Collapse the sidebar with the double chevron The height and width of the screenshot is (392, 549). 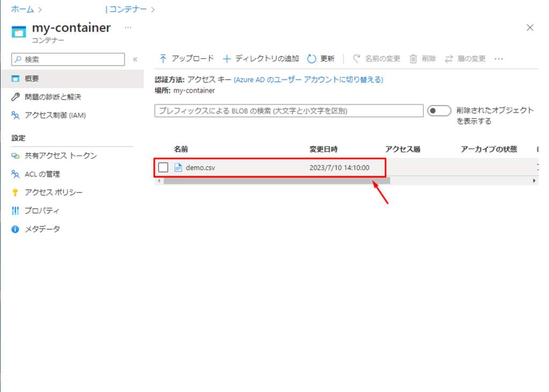(135, 59)
